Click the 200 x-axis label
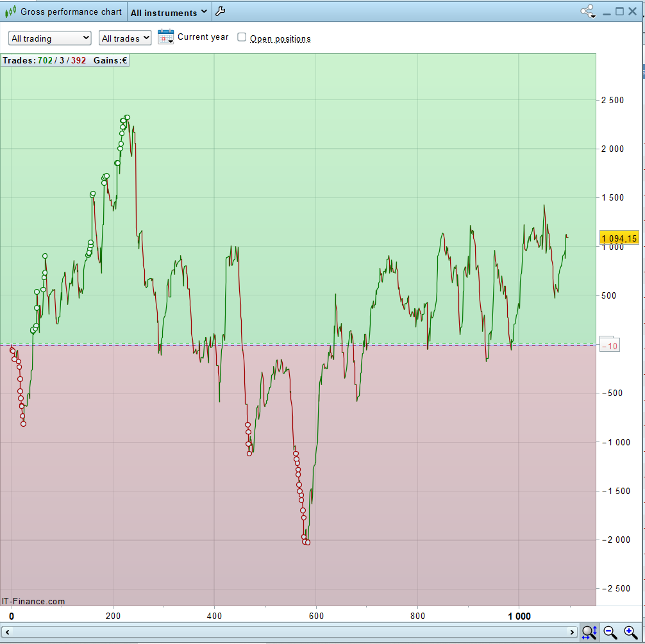 pos(113,616)
